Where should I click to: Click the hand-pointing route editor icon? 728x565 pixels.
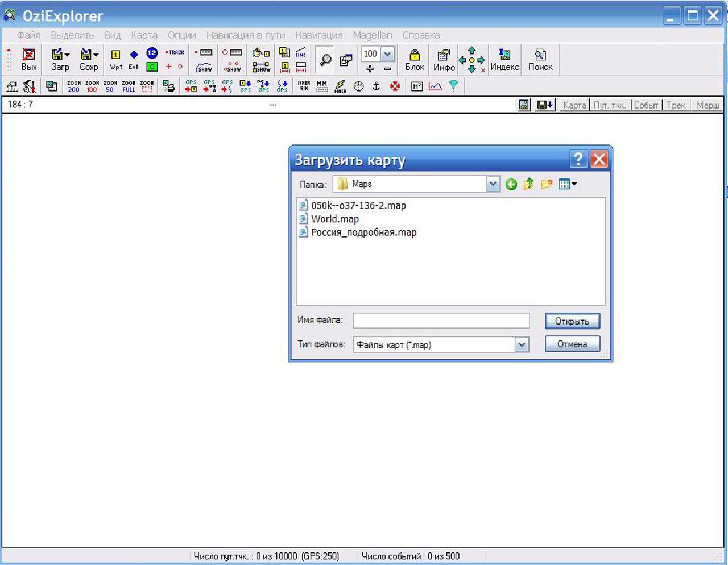(x=262, y=53)
